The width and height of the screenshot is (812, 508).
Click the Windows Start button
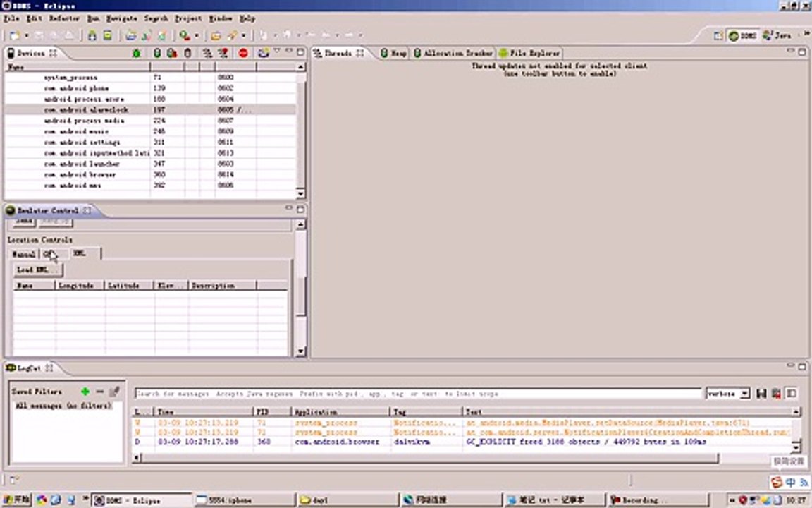(17, 500)
